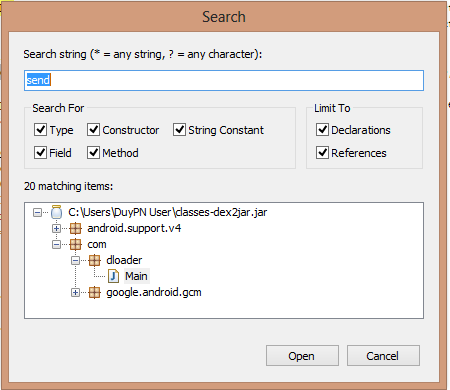Screen dimensions: 450x390
Task: Disable the Method checkbox
Action: 93,153
